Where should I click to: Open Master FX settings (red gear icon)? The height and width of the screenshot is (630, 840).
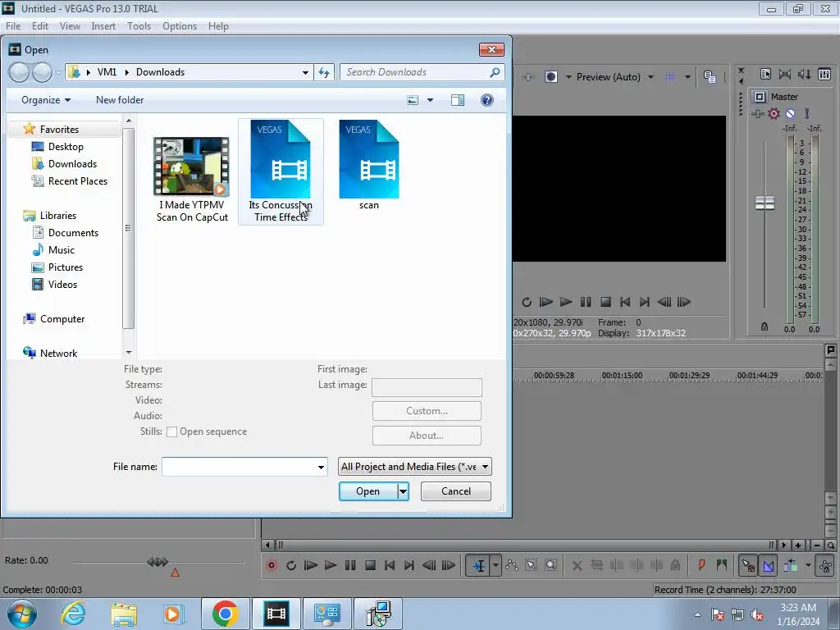774,113
